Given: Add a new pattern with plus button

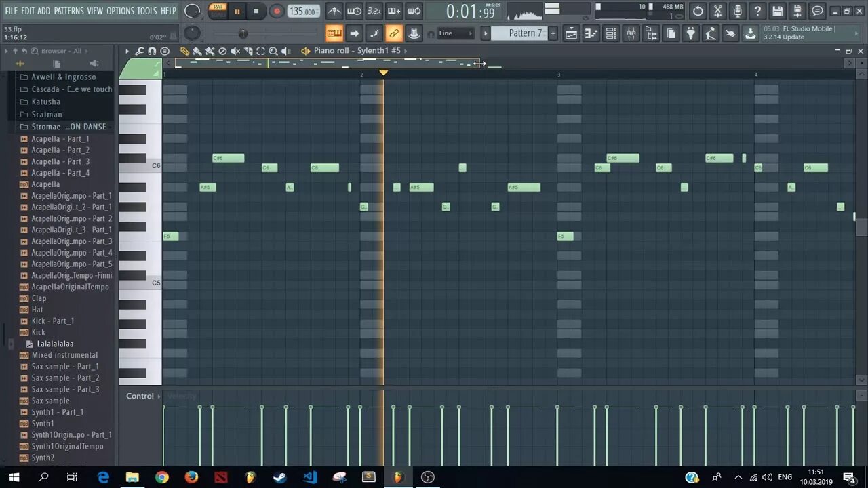Looking at the screenshot, I should [x=553, y=33].
